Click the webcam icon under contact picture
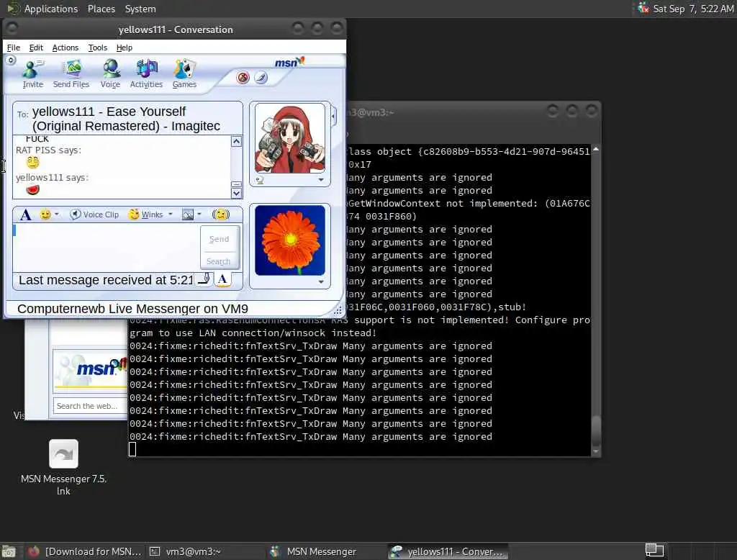This screenshot has width=737, height=560. [x=259, y=180]
